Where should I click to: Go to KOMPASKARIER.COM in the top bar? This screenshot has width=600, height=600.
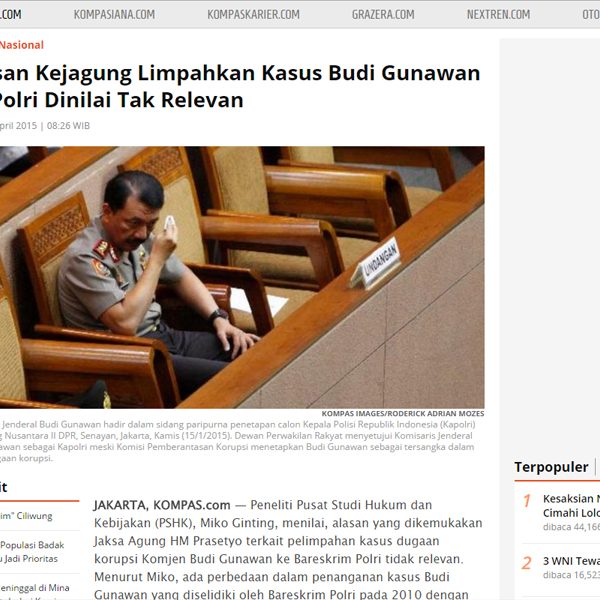(253, 14)
